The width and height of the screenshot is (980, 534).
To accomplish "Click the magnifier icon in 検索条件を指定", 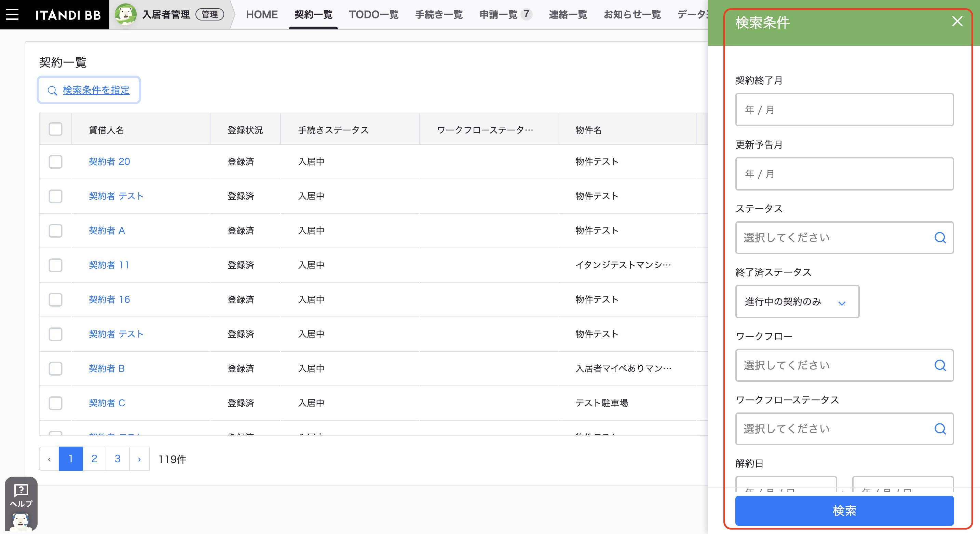I will (x=53, y=90).
